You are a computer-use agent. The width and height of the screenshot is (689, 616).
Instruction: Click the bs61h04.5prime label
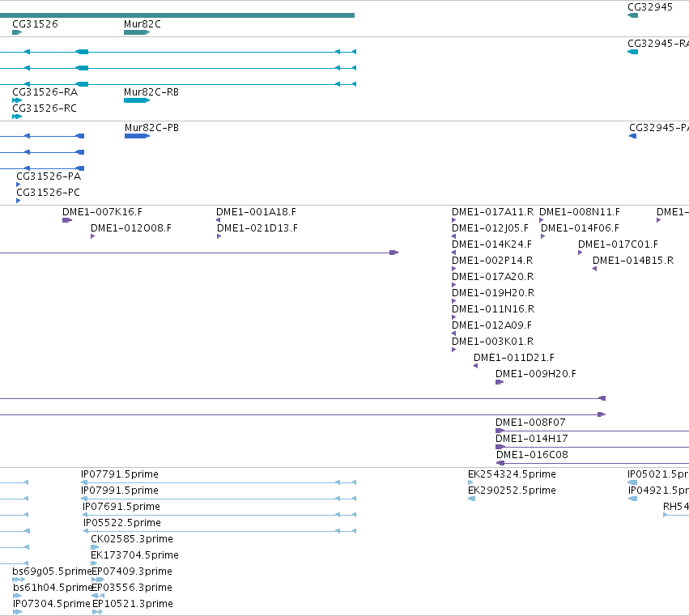53,588
